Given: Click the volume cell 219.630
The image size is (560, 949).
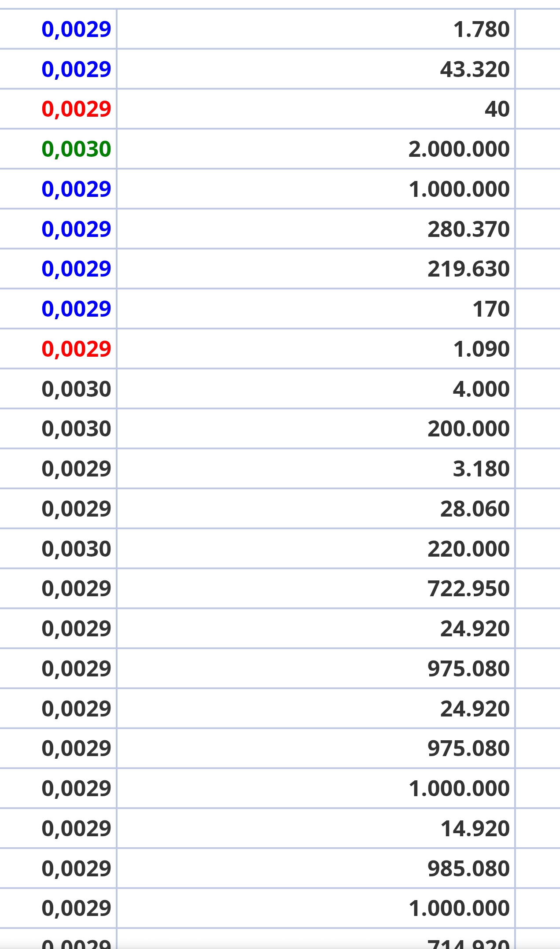Looking at the screenshot, I should tap(469, 269).
